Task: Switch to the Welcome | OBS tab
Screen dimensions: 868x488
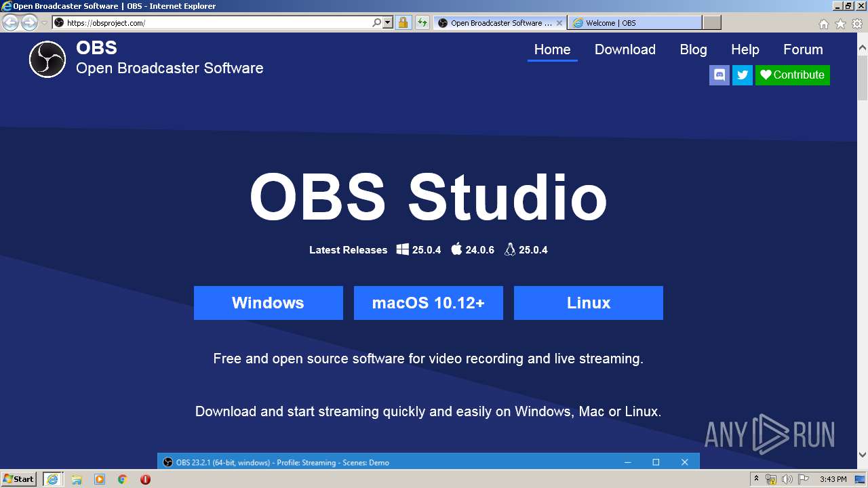Action: click(x=635, y=23)
